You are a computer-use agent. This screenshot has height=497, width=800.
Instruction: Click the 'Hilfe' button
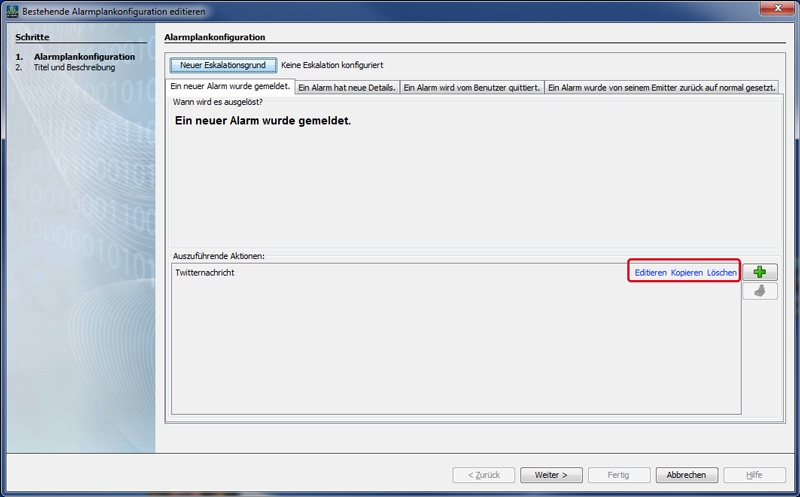coord(754,475)
